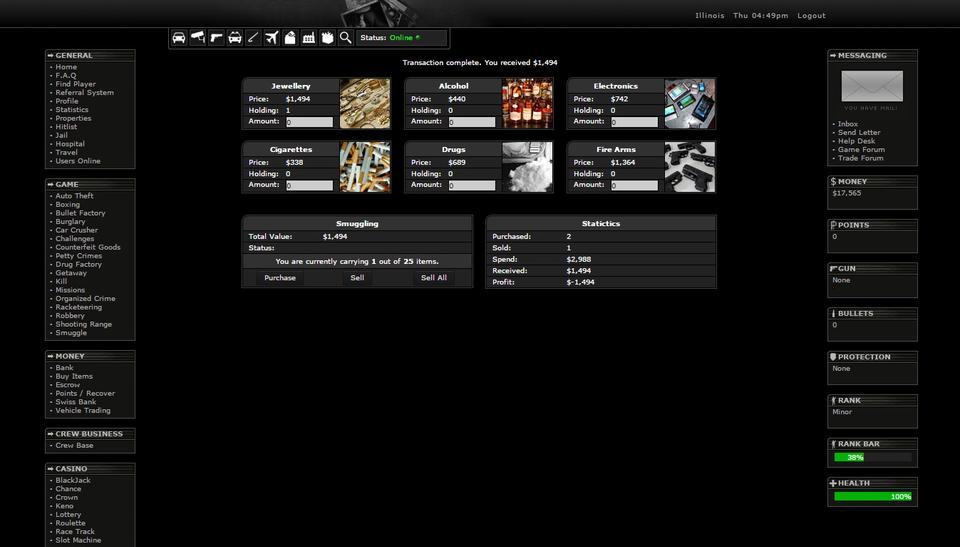Click the pistol icon in the toolbar
The width and height of the screenshot is (960, 547).
tap(216, 38)
